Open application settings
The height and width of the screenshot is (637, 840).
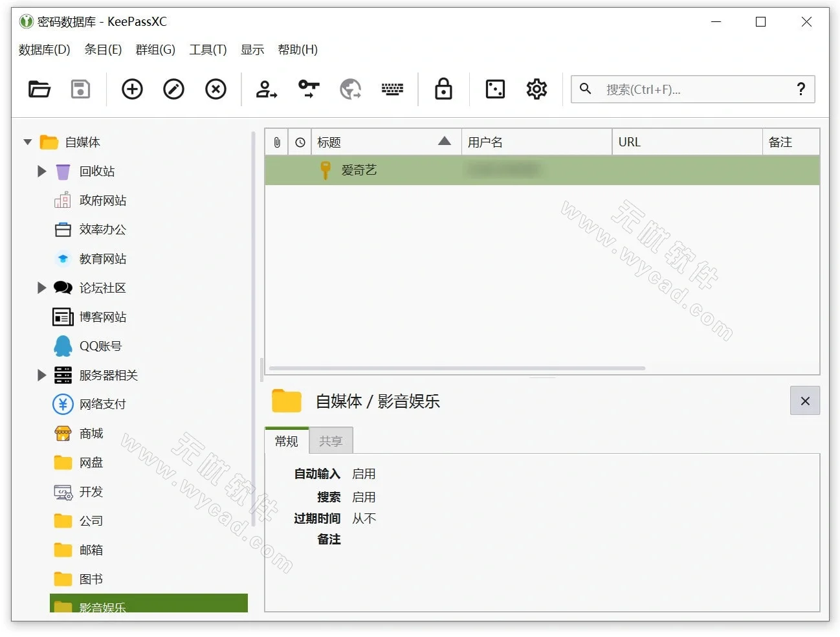click(x=536, y=89)
